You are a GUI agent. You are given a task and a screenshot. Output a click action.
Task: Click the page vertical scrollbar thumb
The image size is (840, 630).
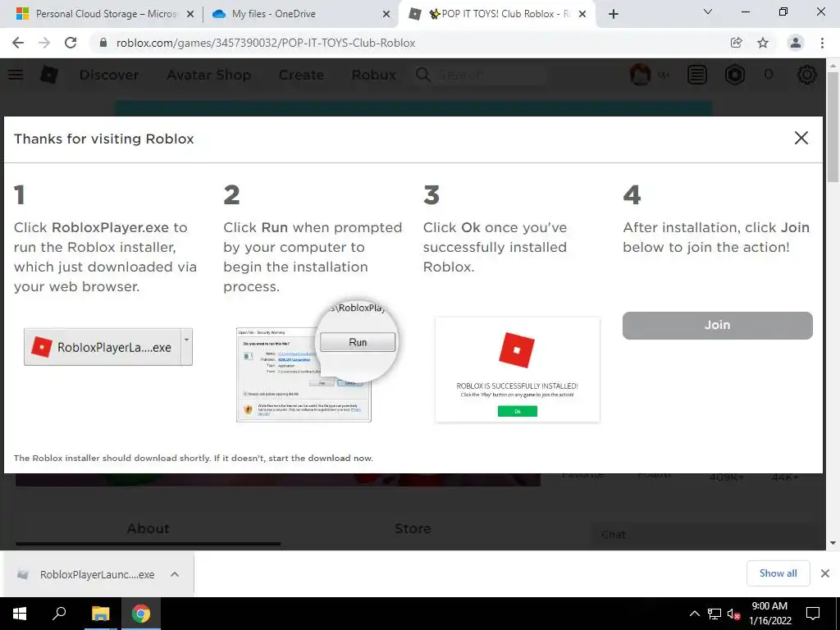pyautogui.click(x=833, y=126)
